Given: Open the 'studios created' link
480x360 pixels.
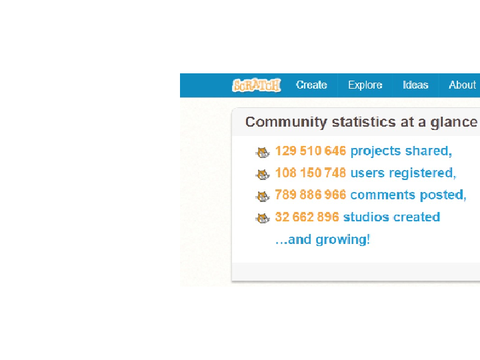Looking at the screenshot, I should tap(392, 217).
